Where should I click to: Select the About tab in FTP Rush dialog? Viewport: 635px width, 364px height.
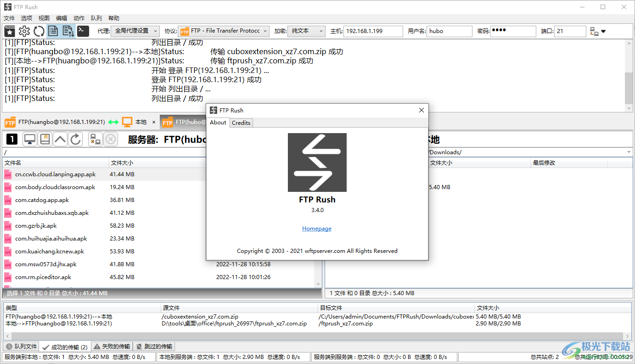pyautogui.click(x=218, y=122)
